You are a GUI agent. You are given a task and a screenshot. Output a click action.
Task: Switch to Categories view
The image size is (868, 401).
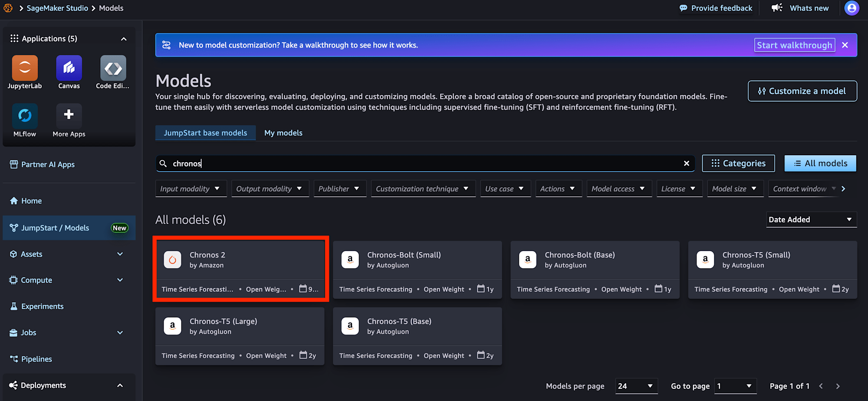738,163
